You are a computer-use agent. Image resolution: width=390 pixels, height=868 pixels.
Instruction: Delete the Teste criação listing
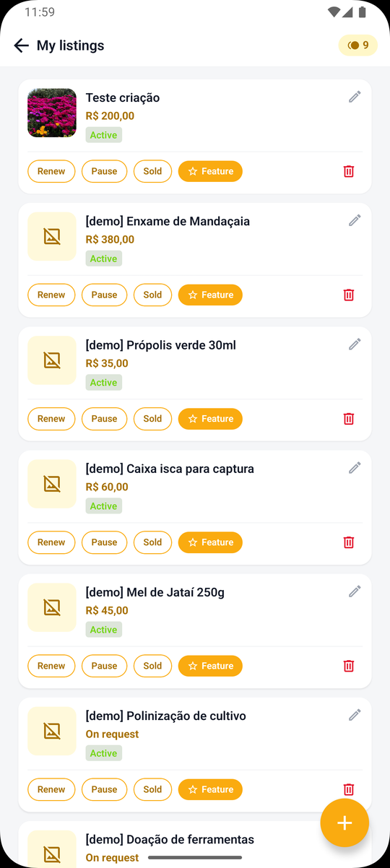point(349,171)
